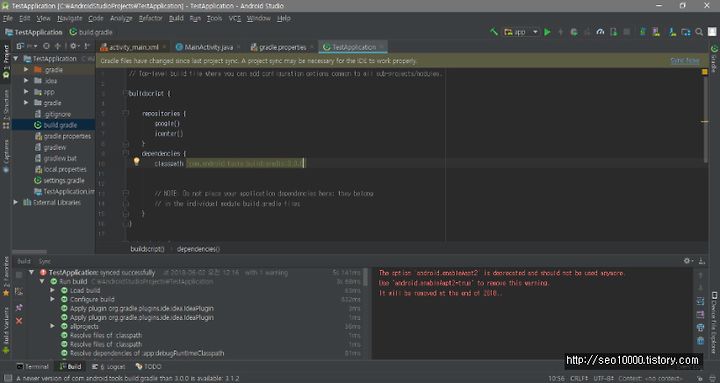Click the CRLF line separator in status bar
Viewport: 720px width, 383px height.
pyautogui.click(x=579, y=378)
